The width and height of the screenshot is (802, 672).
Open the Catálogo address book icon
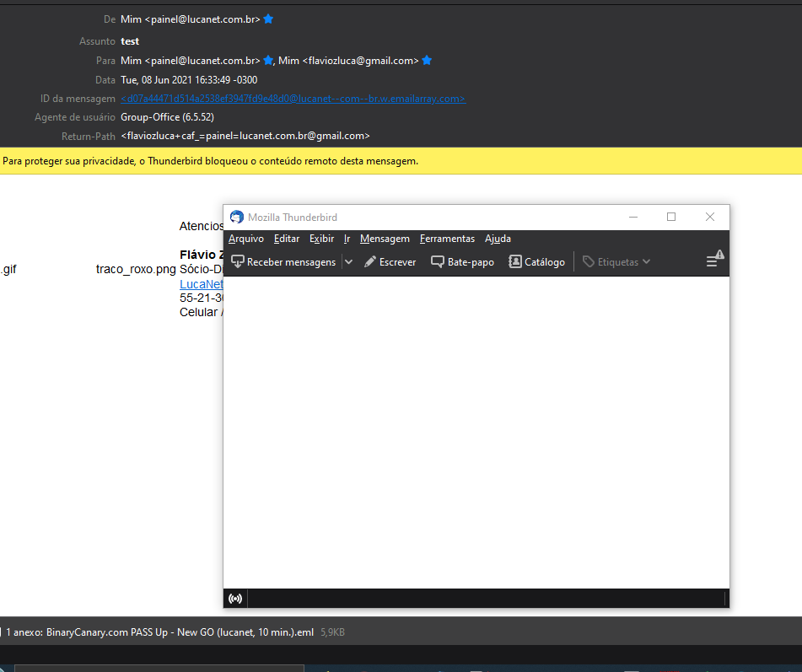tap(514, 261)
